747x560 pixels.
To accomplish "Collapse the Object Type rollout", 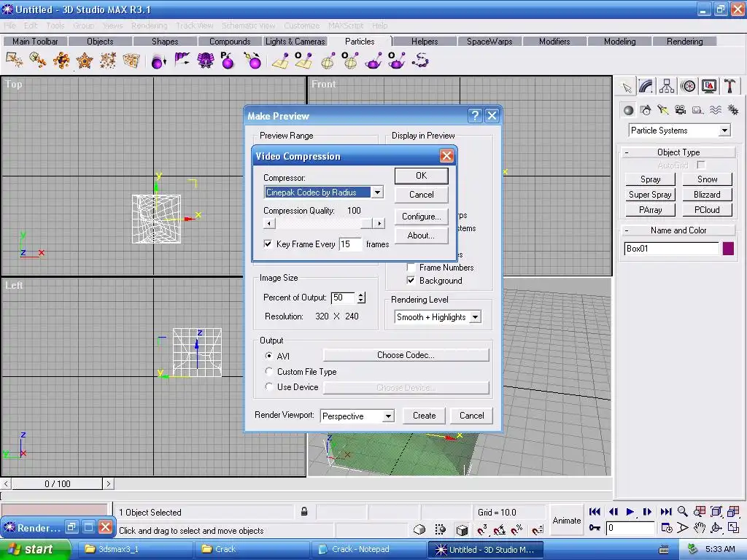I will (678, 152).
